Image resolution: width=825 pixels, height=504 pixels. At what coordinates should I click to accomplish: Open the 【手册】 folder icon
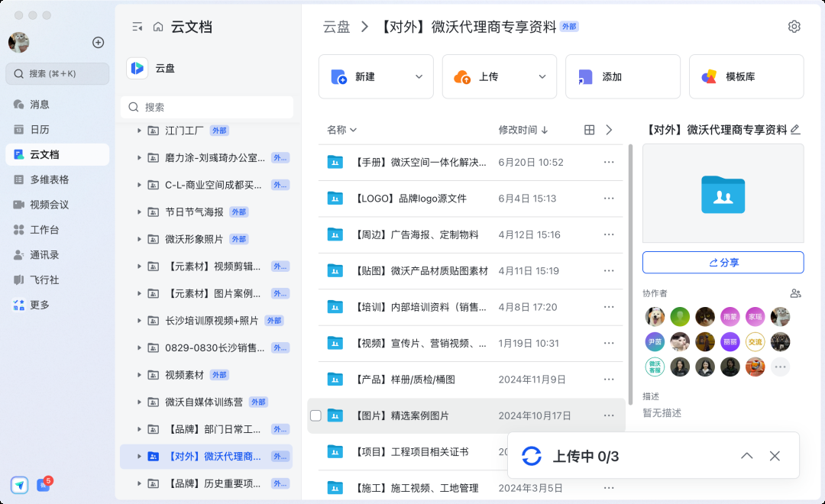335,162
